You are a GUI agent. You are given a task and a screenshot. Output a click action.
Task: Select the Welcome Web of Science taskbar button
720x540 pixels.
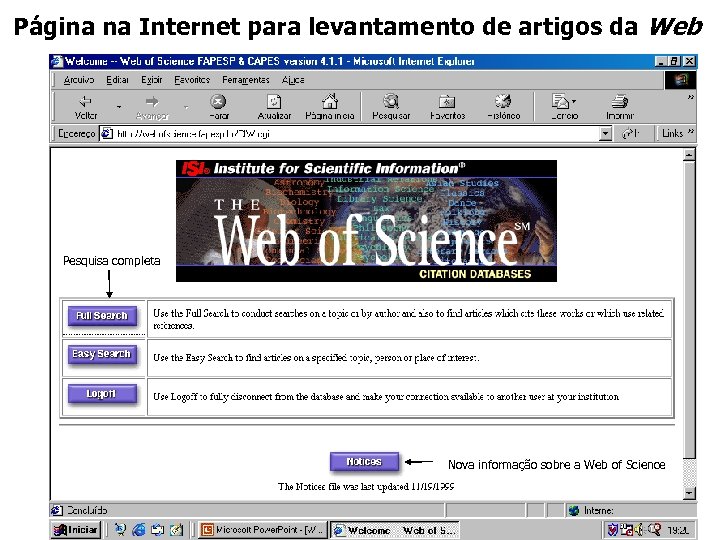[x=395, y=529]
